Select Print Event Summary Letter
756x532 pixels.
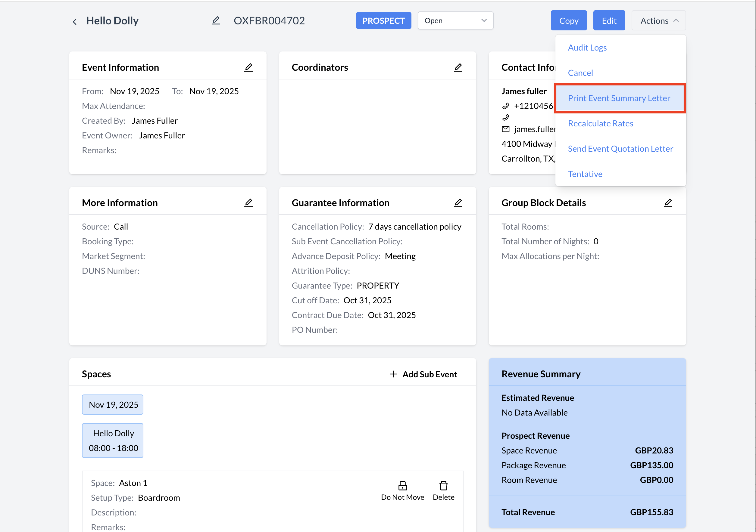pyautogui.click(x=619, y=98)
